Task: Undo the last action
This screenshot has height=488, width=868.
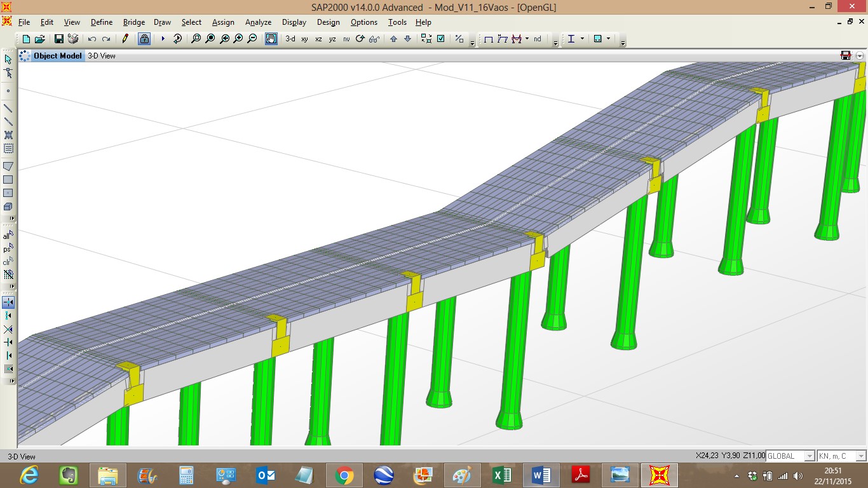Action: tap(92, 39)
